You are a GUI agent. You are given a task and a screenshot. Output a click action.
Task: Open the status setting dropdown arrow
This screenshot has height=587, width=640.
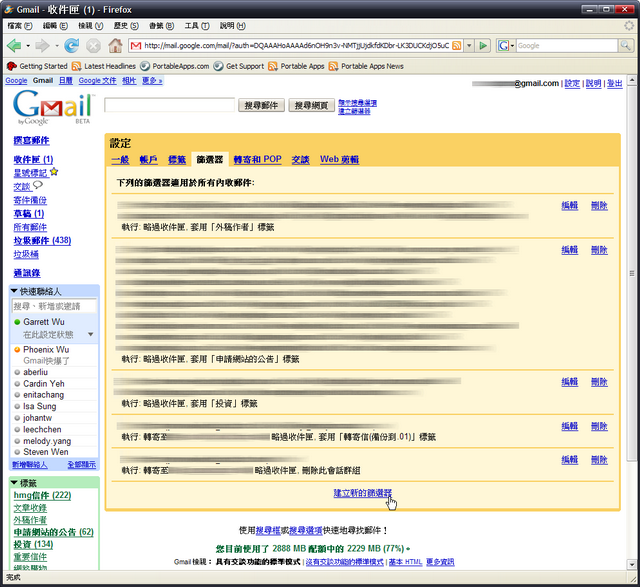tap(91, 335)
